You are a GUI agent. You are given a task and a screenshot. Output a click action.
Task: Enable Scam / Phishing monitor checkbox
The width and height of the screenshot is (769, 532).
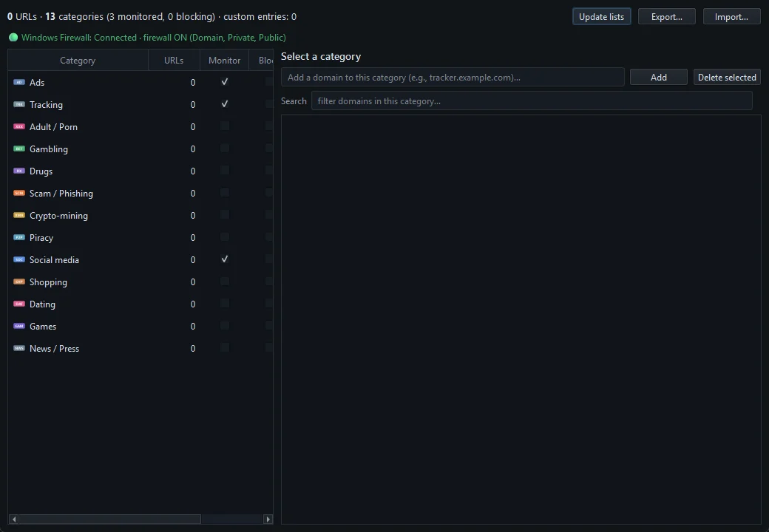pos(225,193)
